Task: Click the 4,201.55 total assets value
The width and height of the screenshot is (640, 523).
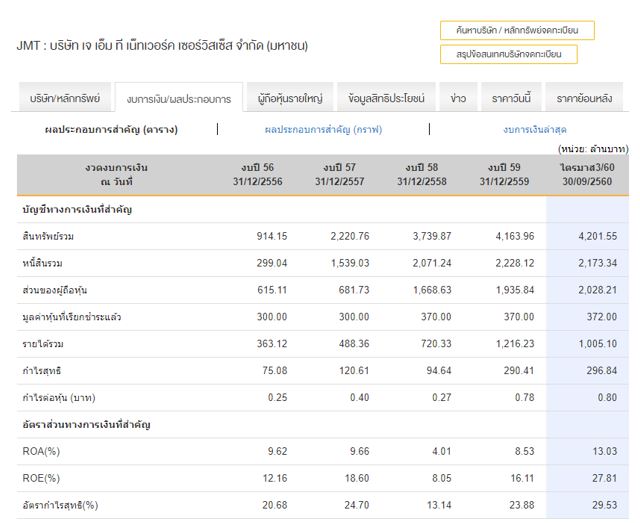Action: pyautogui.click(x=598, y=236)
